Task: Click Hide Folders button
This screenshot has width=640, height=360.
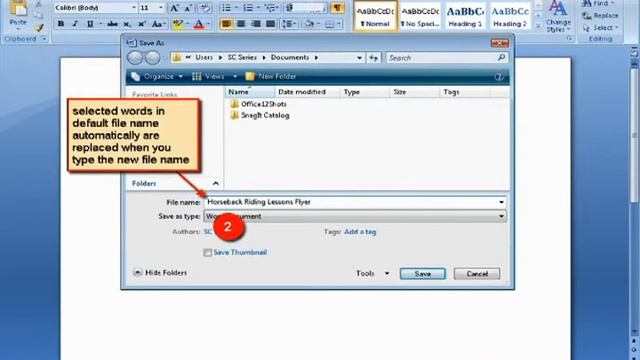Action: point(160,273)
